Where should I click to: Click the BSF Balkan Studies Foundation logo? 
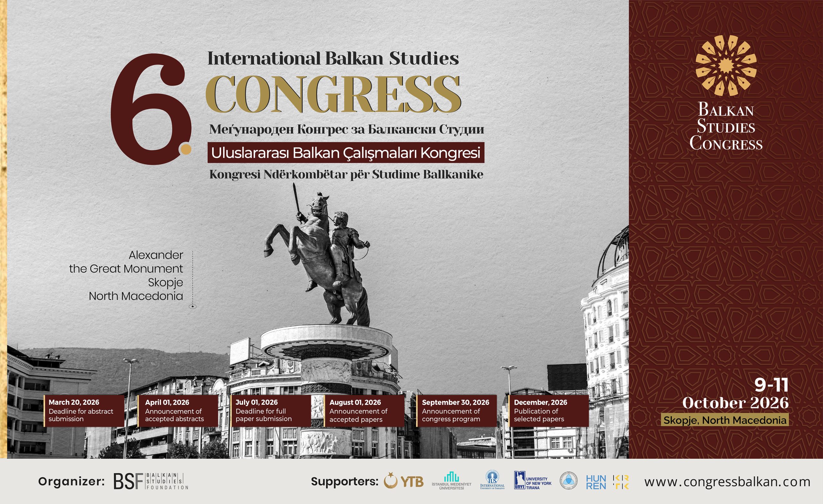click(x=151, y=481)
